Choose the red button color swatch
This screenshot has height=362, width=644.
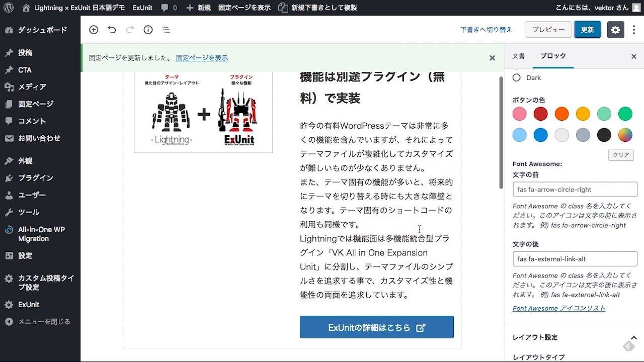540,114
